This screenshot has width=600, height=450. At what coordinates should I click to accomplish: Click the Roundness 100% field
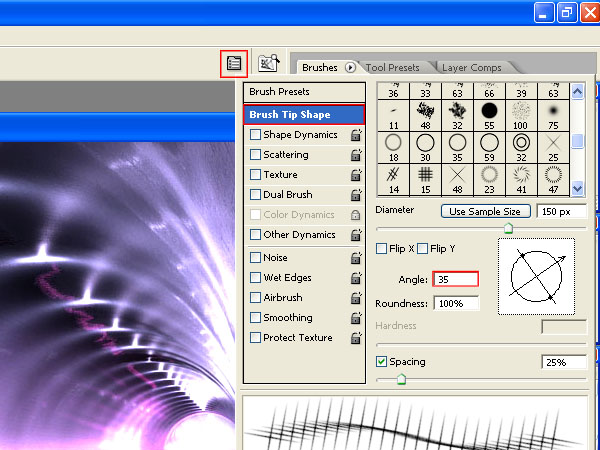(x=456, y=303)
